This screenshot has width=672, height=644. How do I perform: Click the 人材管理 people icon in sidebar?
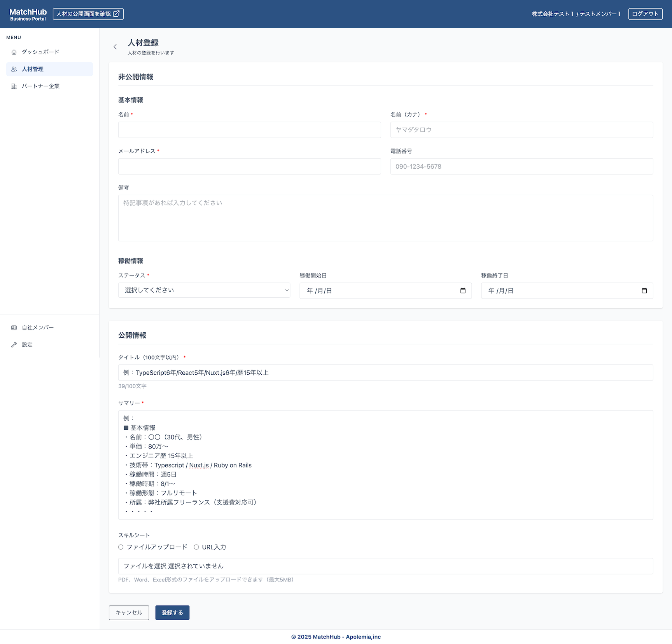tap(14, 69)
